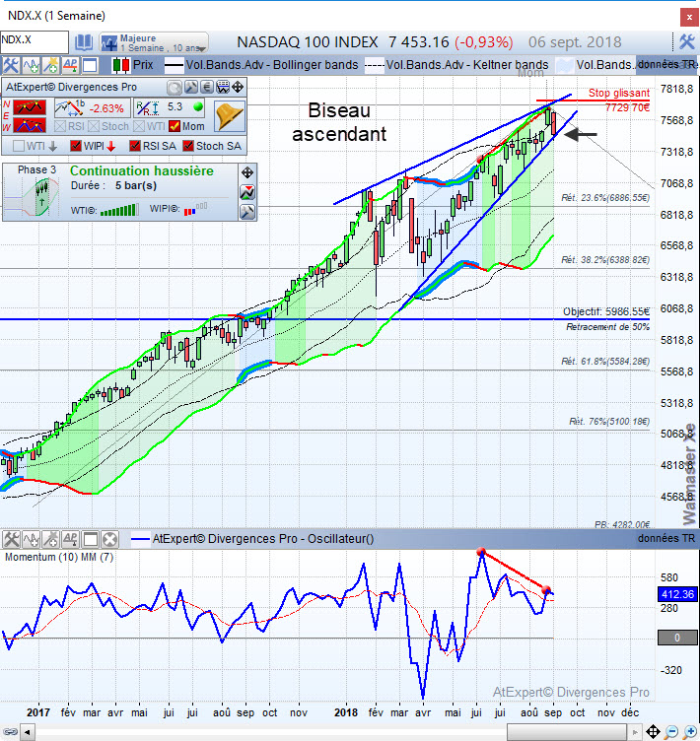Toggle the Stoch checkbox
The width and height of the screenshot is (700, 741).
pos(94,126)
